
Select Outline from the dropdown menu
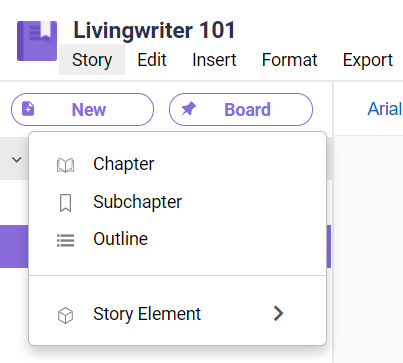[177, 239]
